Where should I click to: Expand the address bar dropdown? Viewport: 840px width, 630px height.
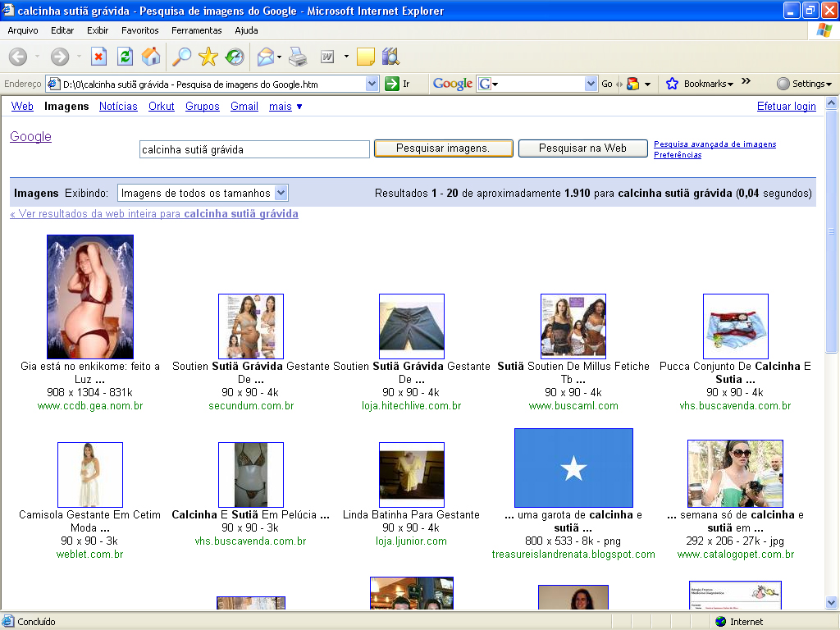(x=372, y=84)
